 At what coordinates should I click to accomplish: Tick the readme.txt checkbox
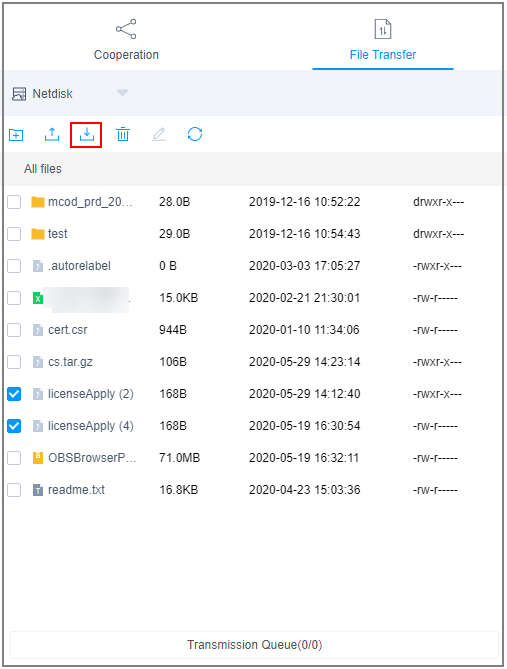(14, 490)
